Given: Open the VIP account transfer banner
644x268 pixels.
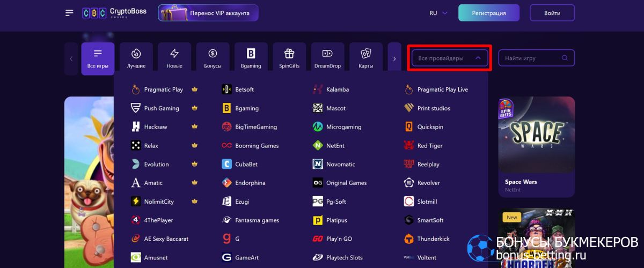Looking at the screenshot, I should [208, 13].
